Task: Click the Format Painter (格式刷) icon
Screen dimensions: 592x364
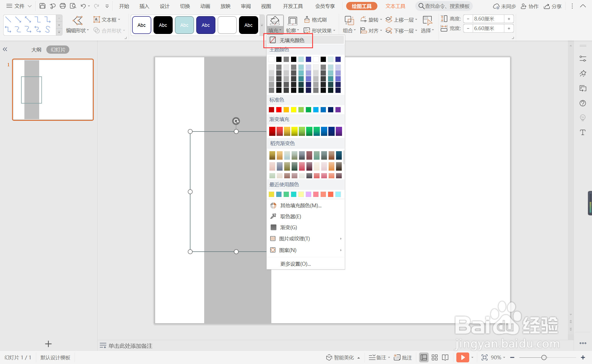Action: tap(307, 20)
